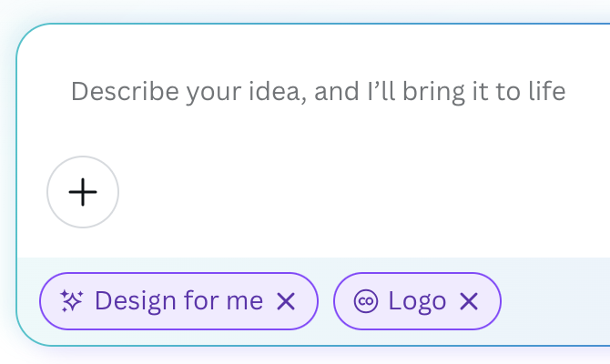Click the placeholder text about bringing ideas to life
The width and height of the screenshot is (610, 364).
click(318, 92)
